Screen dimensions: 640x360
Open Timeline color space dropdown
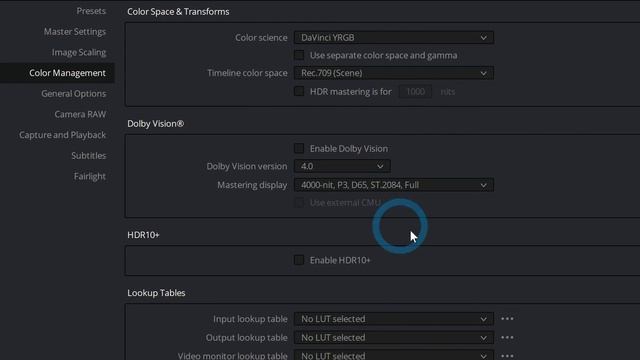tap(393, 73)
